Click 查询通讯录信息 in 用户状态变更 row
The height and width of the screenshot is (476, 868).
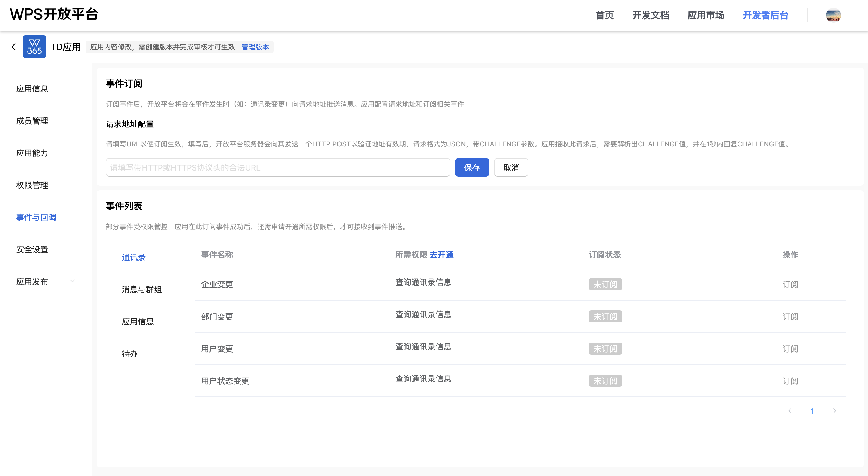423,379
